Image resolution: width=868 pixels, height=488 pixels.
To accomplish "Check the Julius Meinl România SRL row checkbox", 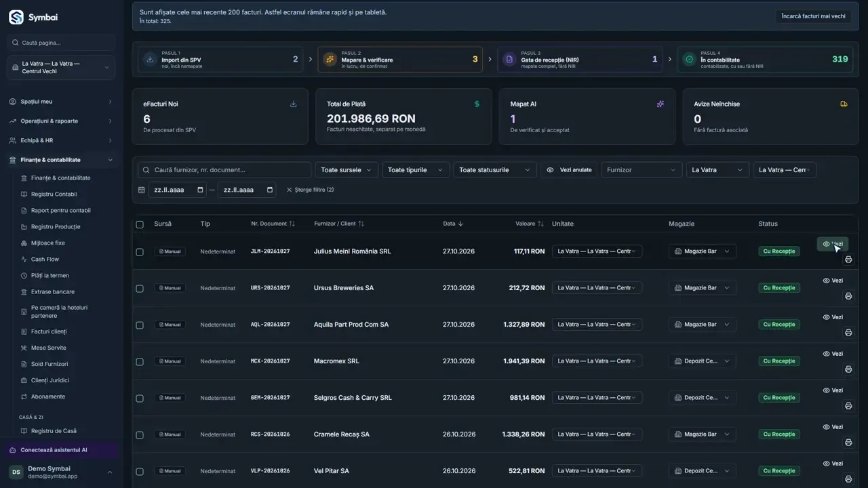I will point(140,252).
